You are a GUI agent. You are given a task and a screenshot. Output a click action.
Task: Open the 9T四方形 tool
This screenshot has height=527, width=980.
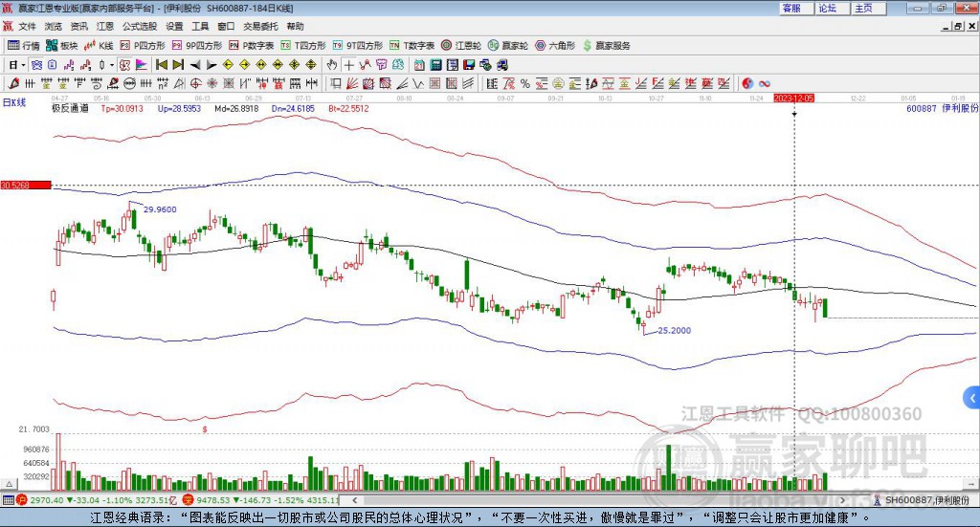click(358, 46)
